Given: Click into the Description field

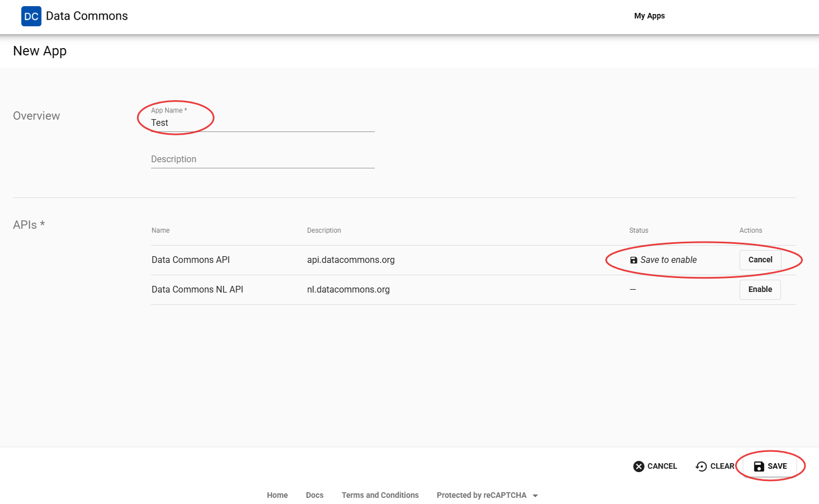Looking at the screenshot, I should click(x=262, y=159).
